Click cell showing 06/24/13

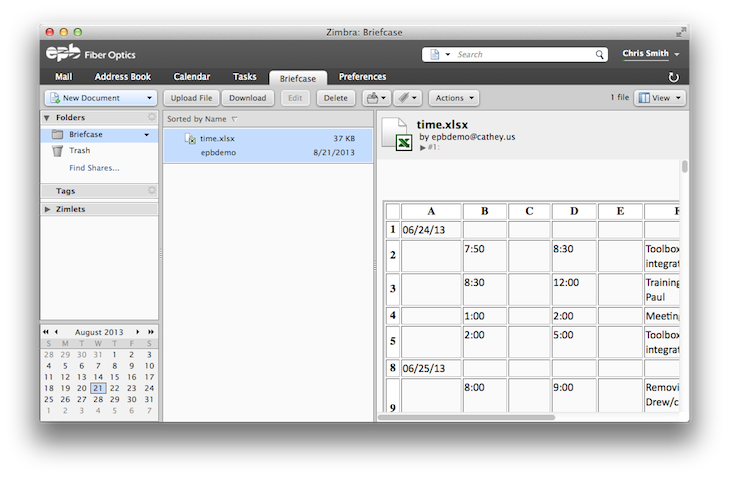431,230
